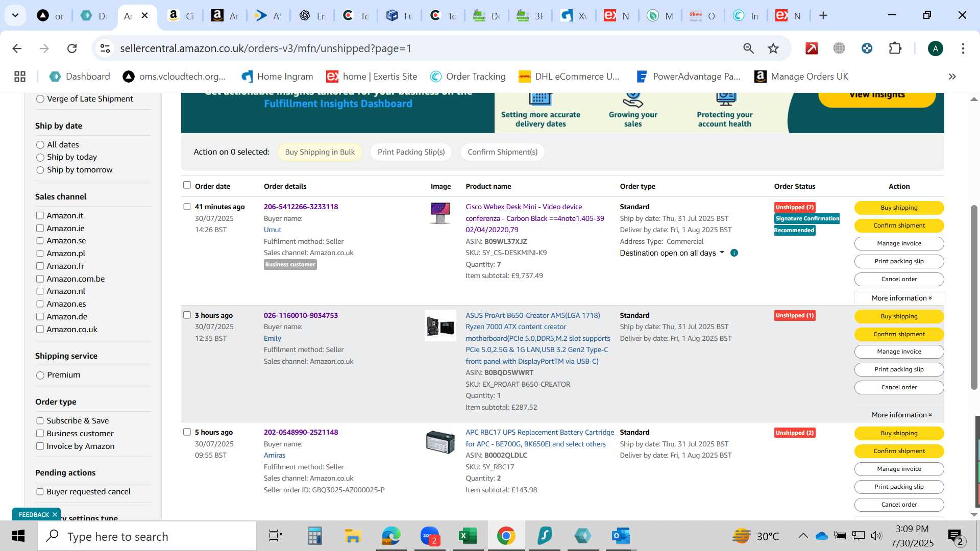Expand More information for the Cisco order

click(x=901, y=298)
